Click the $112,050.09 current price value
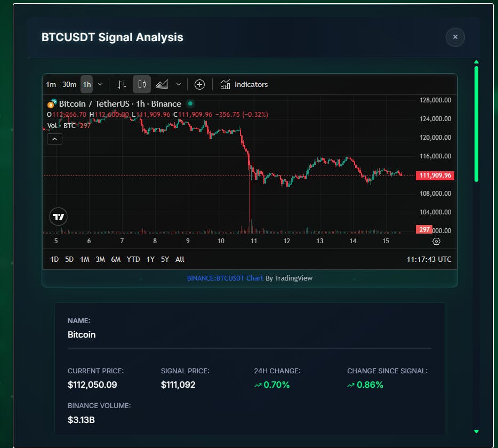Screen dimensions: 498x448 coord(92,385)
